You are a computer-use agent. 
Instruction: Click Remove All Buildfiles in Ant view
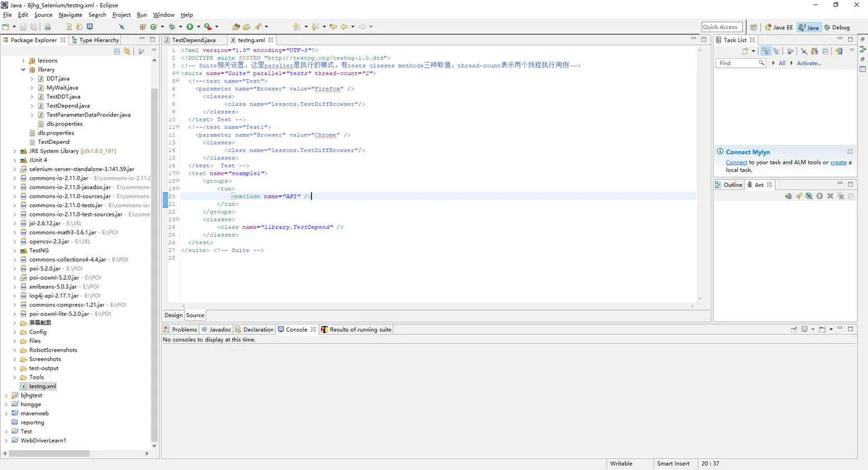click(x=841, y=196)
